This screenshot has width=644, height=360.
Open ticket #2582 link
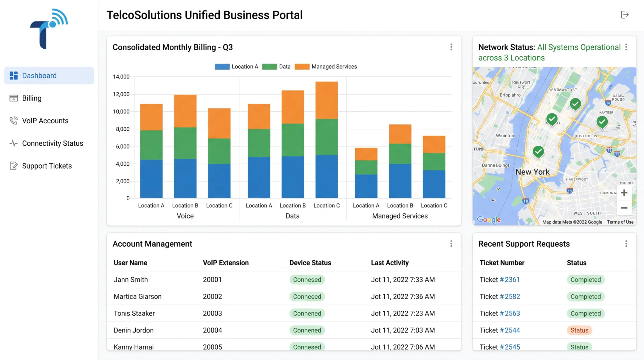pos(510,296)
